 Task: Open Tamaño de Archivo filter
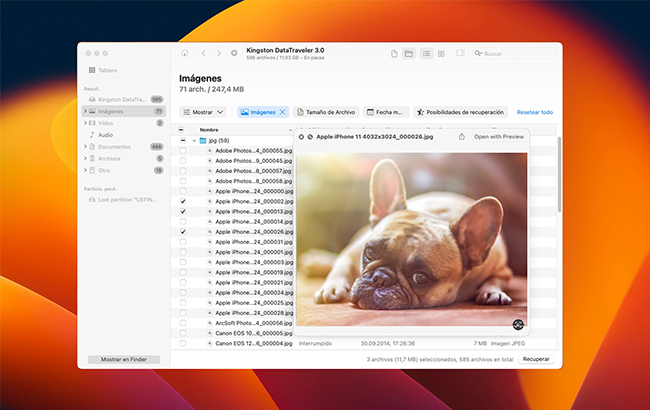click(327, 112)
